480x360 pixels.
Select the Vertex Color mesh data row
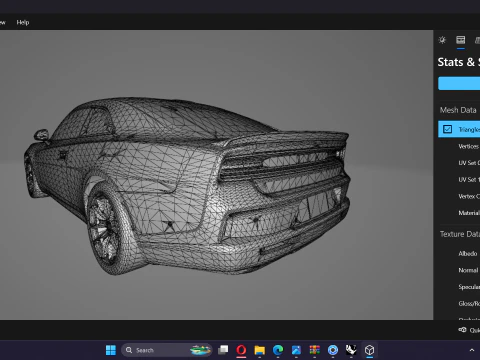coord(459,196)
